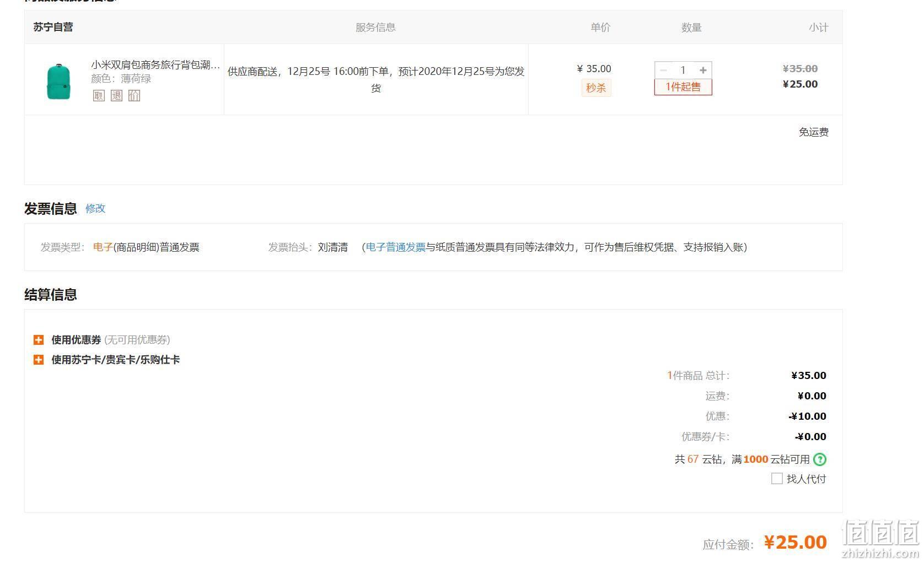Click the 供应商配送 delivery info text
The height and width of the screenshot is (563, 924).
[376, 79]
